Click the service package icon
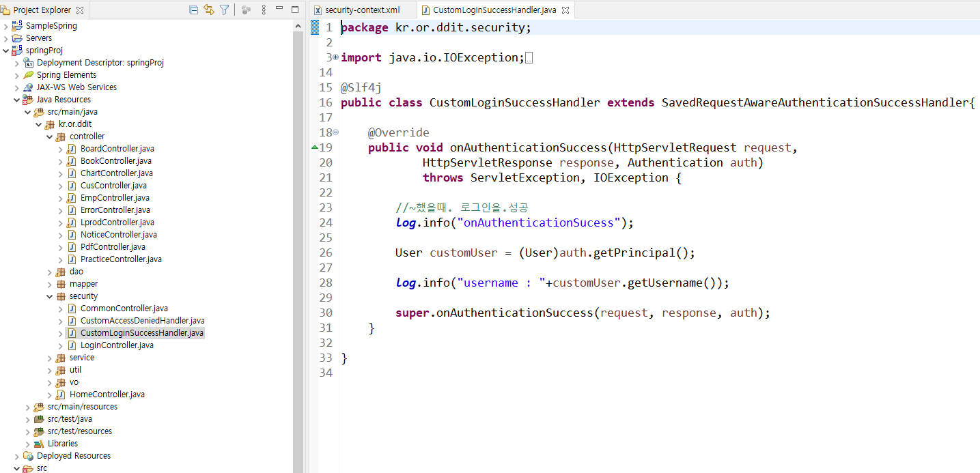Viewport: 980px width, 473px height. point(61,358)
